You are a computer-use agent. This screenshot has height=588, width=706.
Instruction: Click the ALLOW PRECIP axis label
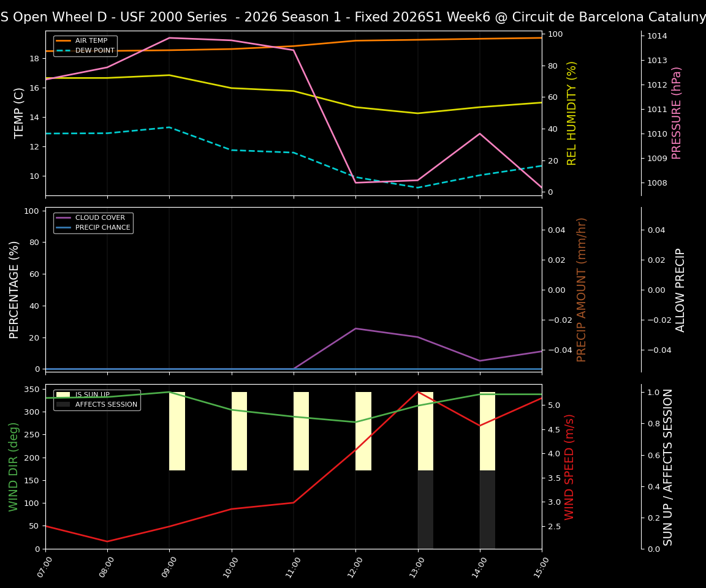(680, 288)
